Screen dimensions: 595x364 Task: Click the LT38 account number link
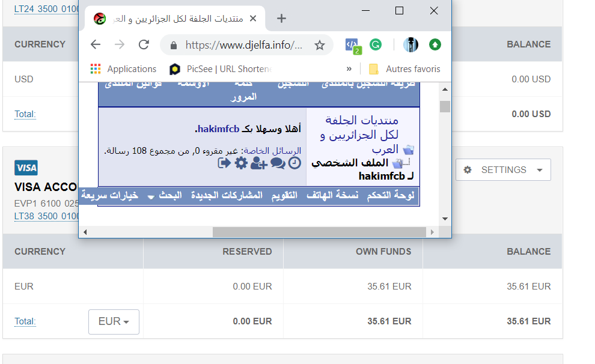(46, 216)
